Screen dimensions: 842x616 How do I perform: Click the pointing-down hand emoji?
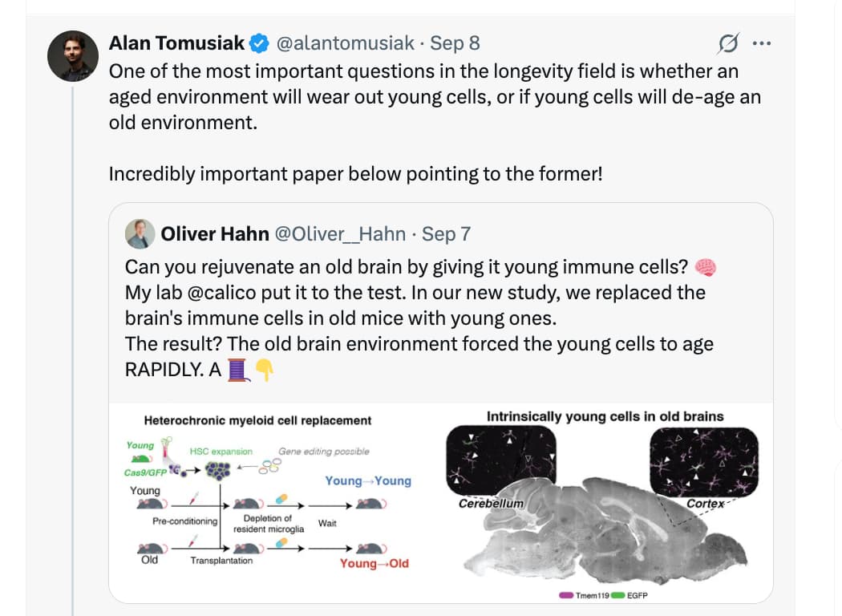tap(264, 370)
